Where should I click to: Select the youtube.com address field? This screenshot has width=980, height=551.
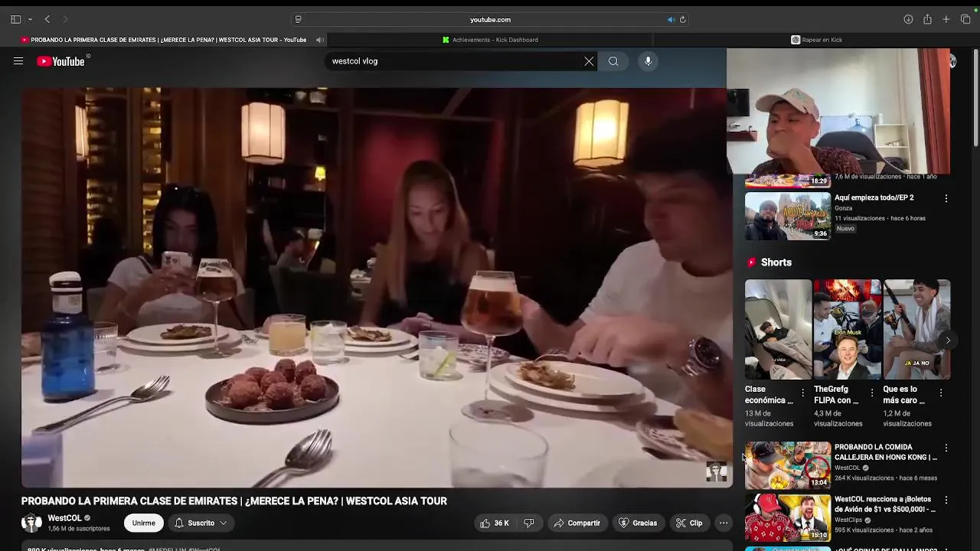point(490,19)
